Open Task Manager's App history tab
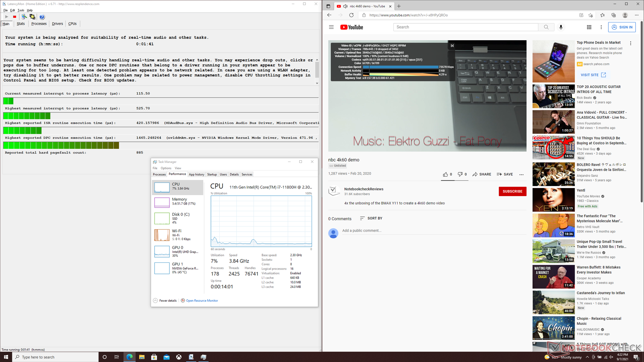Screen dimensions: 644x362 196,174
